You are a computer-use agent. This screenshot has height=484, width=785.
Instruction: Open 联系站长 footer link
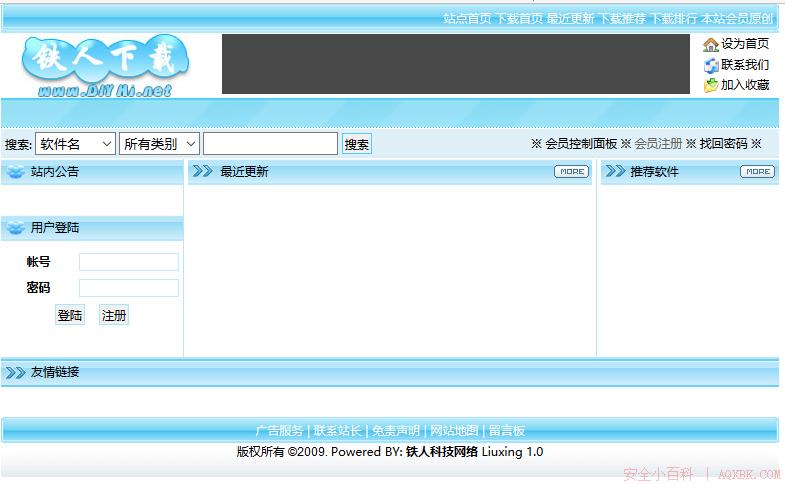(x=337, y=430)
